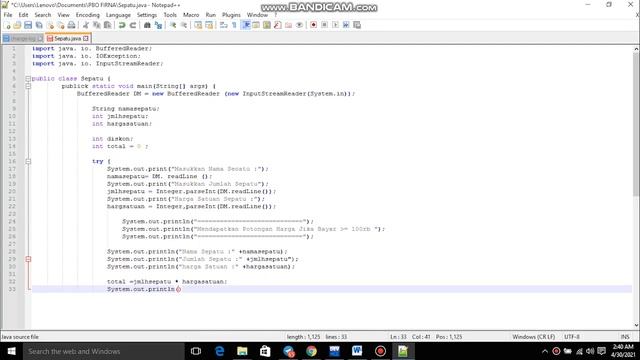Toggle INS insert mode in status bar
This screenshot has height=360, width=640.
coord(624,337)
